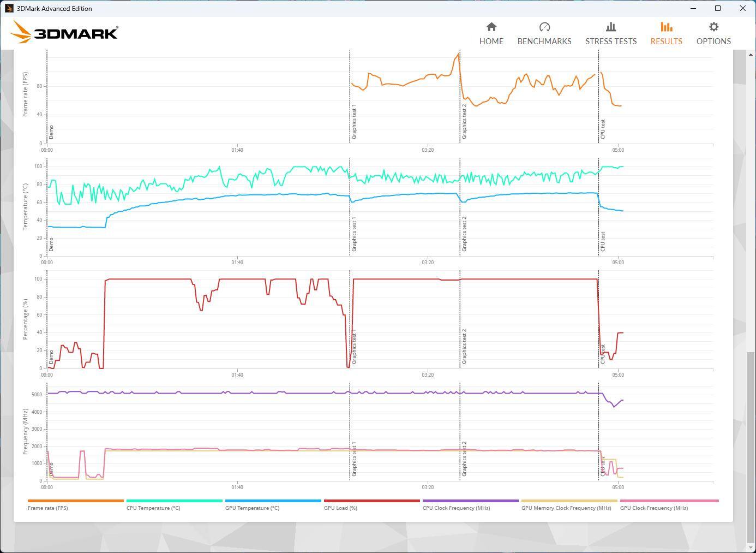Viewport: 756px width, 553px height.
Task: Hide the GPU Clock Frequency series
Action: (653, 508)
